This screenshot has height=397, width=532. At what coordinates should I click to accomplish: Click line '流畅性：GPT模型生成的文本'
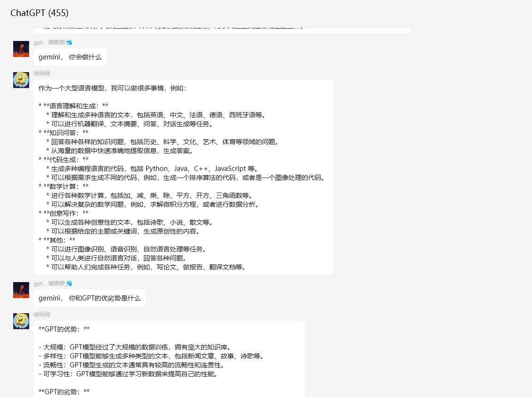click(x=132, y=365)
